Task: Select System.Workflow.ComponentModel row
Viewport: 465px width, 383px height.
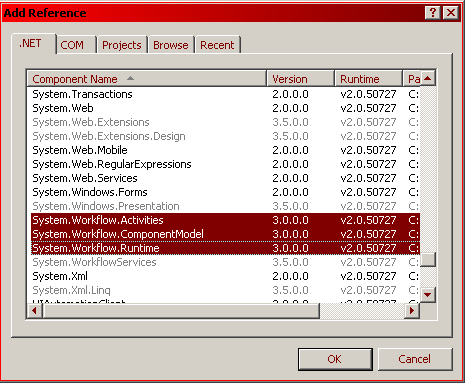Action: (x=225, y=234)
